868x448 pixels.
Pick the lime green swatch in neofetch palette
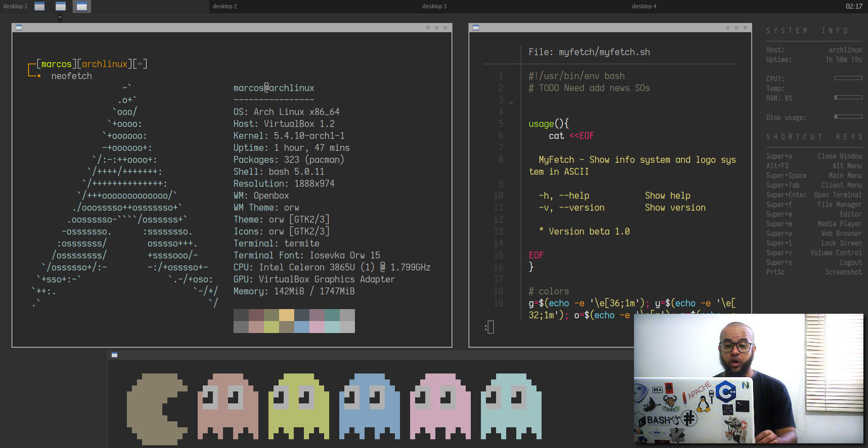click(271, 327)
